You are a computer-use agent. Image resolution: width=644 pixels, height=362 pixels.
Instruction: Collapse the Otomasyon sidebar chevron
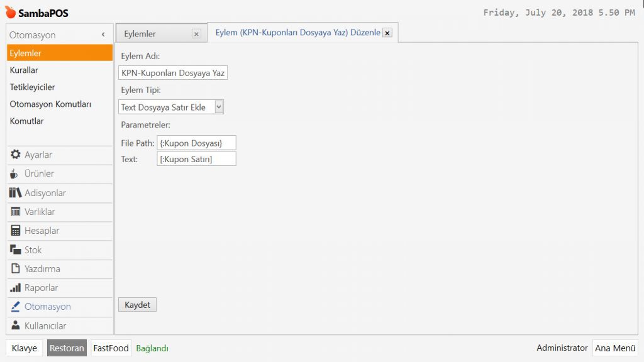click(x=103, y=35)
